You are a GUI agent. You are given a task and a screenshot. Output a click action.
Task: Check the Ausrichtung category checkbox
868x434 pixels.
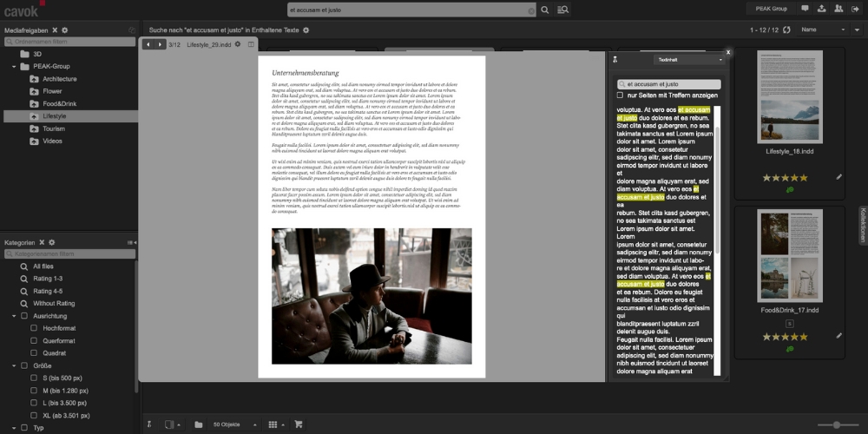(x=24, y=316)
